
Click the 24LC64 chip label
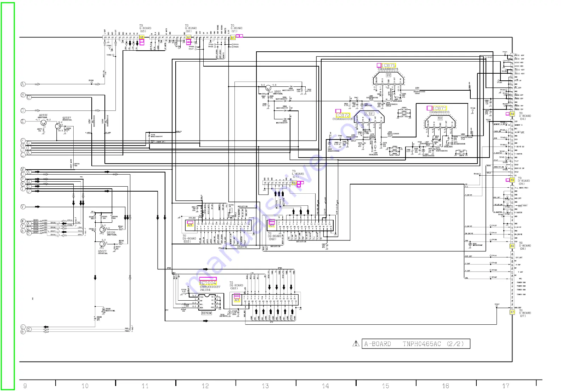point(205,290)
